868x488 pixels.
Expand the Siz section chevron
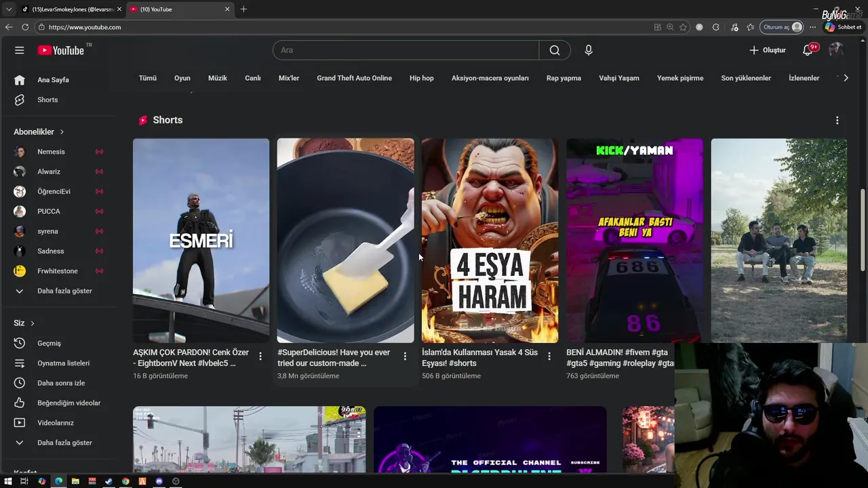pyautogui.click(x=32, y=323)
